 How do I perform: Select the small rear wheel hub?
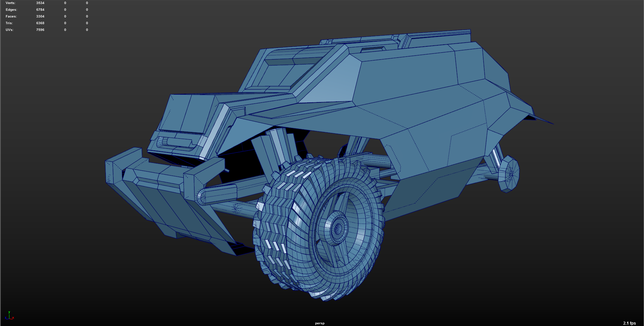pyautogui.click(x=509, y=174)
